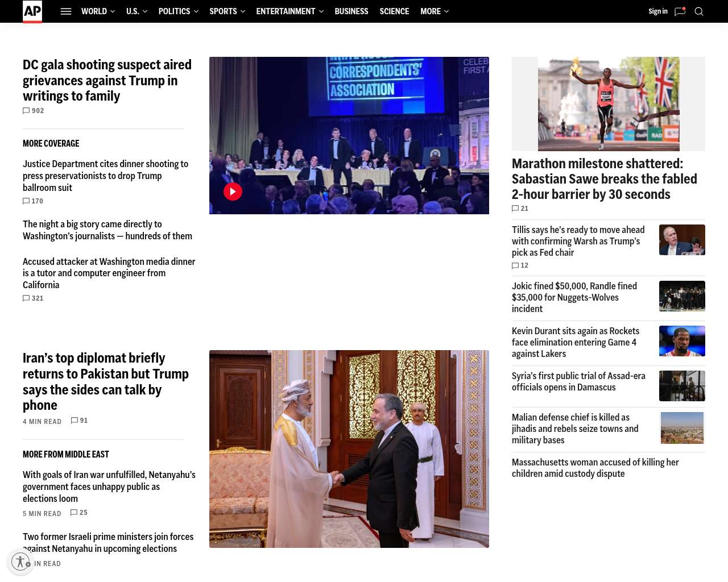Open the 21 comments on marathon story
The image size is (728, 582).
coord(515,209)
